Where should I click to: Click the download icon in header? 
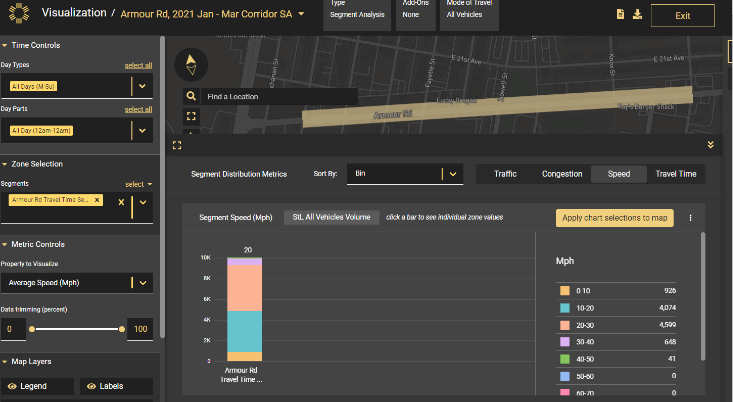[x=637, y=14]
